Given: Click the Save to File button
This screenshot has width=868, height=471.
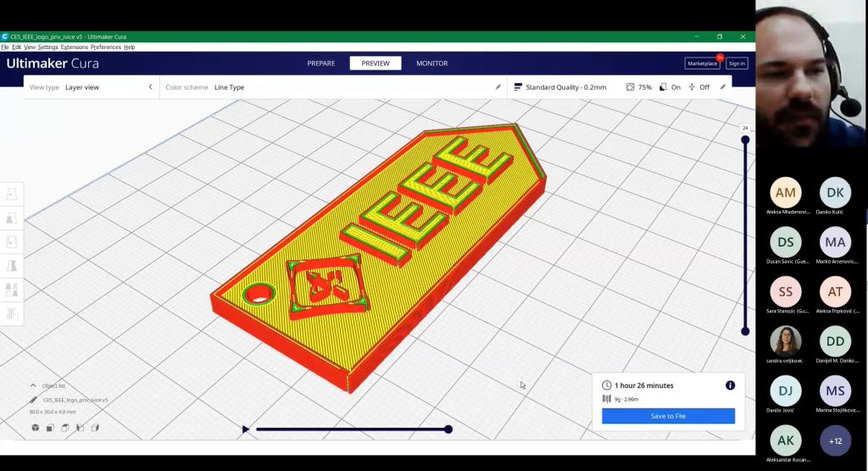Looking at the screenshot, I should pyautogui.click(x=668, y=416).
